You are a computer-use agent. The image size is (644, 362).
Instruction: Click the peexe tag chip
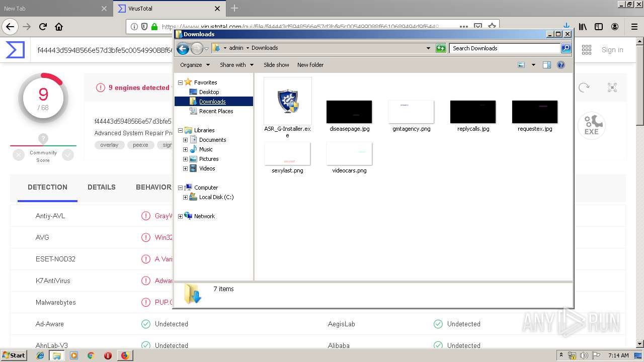coord(140,145)
